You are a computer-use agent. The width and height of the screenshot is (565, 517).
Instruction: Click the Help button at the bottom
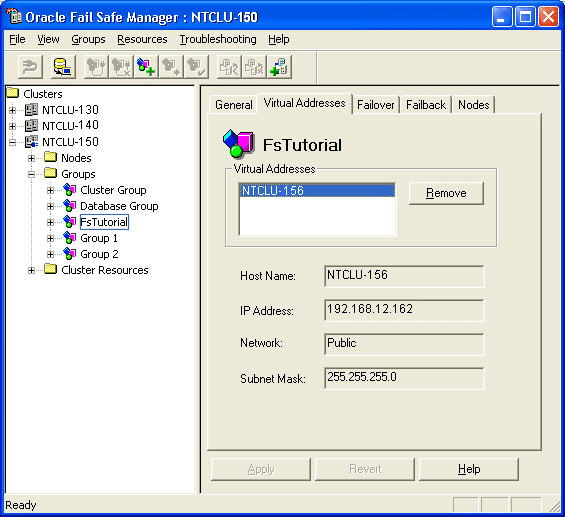[x=469, y=469]
